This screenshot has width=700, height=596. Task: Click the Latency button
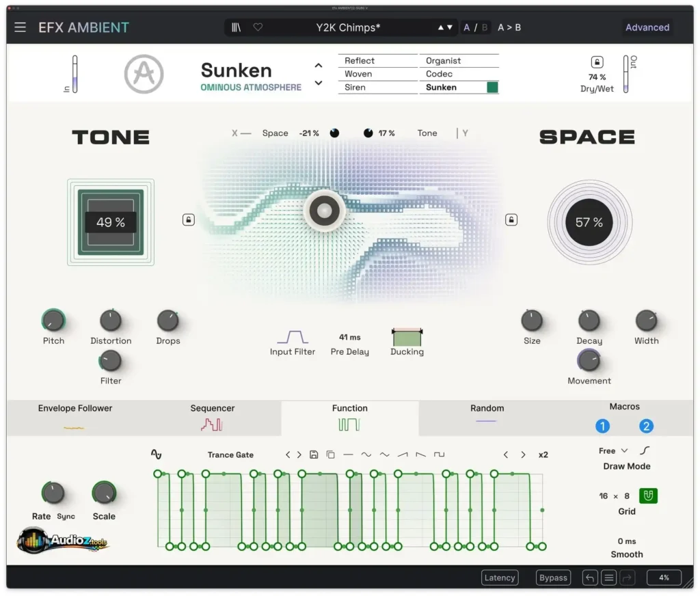[500, 578]
